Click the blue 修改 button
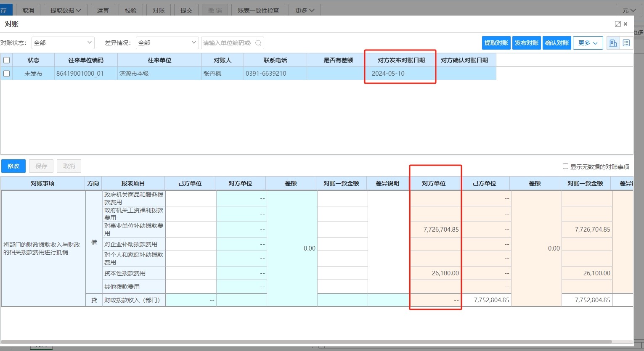This screenshot has height=351, width=644. coord(13,166)
